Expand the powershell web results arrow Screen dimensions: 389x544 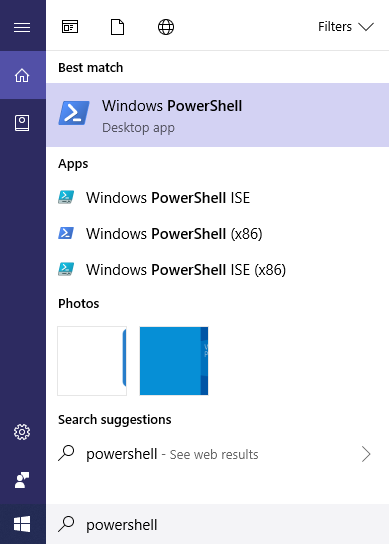[366, 454]
